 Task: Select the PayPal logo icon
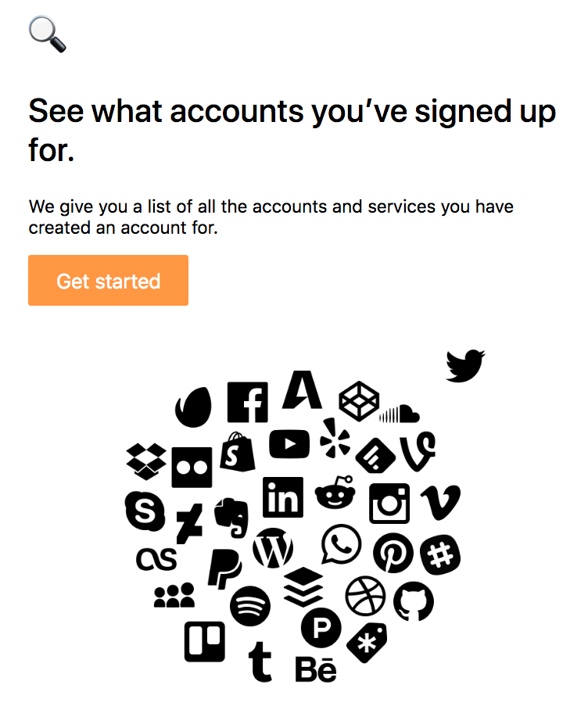[224, 569]
